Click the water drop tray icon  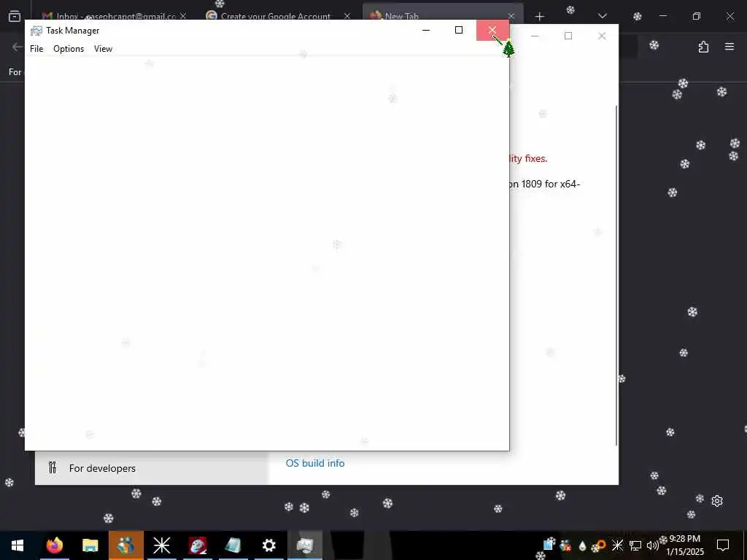582,545
